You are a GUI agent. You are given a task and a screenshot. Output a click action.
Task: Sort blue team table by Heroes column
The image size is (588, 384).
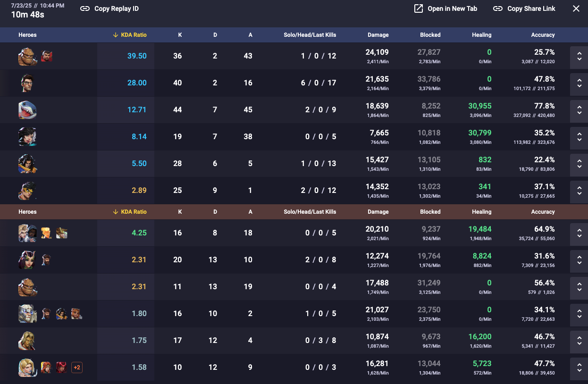27,35
